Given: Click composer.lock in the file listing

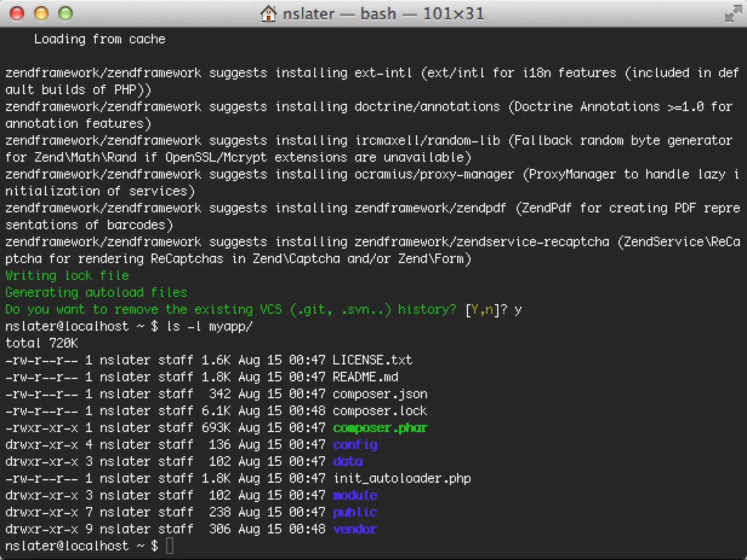Looking at the screenshot, I should click(x=380, y=411).
